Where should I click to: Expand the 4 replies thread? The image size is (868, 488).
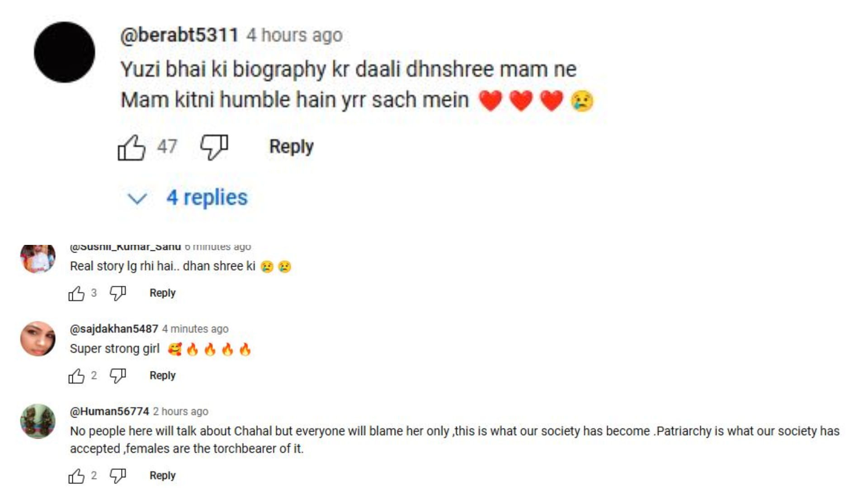point(207,198)
